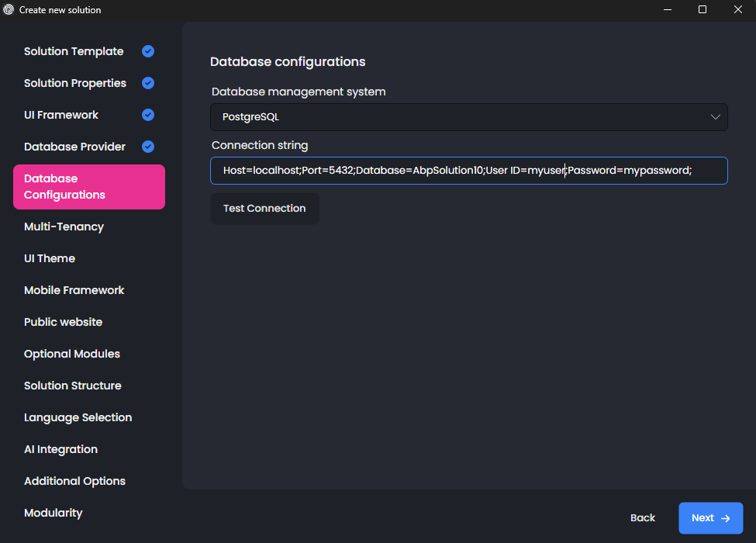Open the Multi-Tenancy step
756x543 pixels.
point(64,227)
